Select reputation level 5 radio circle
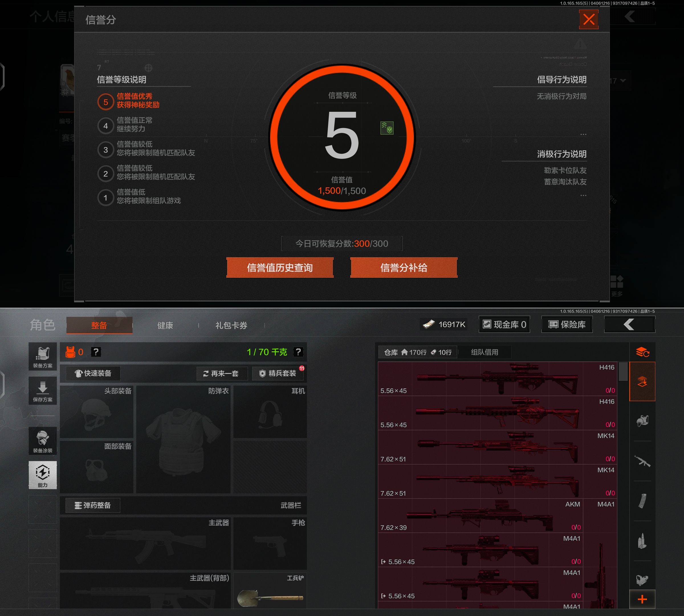The width and height of the screenshot is (684, 616). [105, 102]
